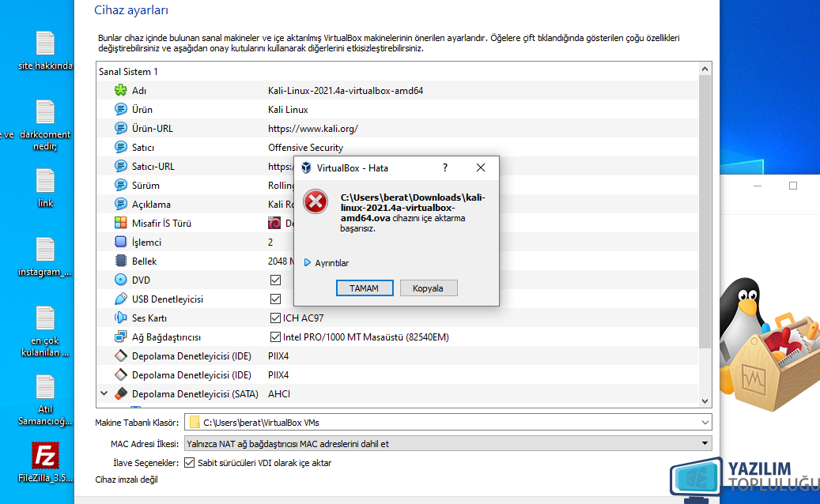Open FileZilla installer desktop icon

tap(46, 456)
